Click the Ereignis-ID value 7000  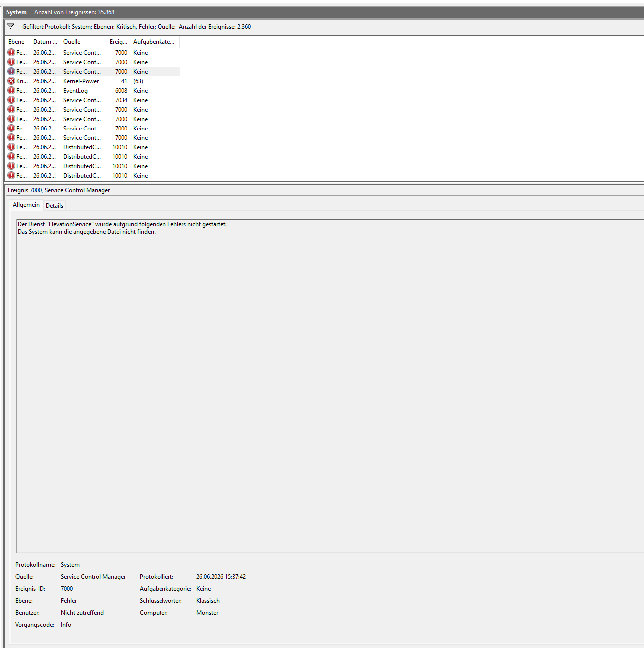tap(67, 588)
